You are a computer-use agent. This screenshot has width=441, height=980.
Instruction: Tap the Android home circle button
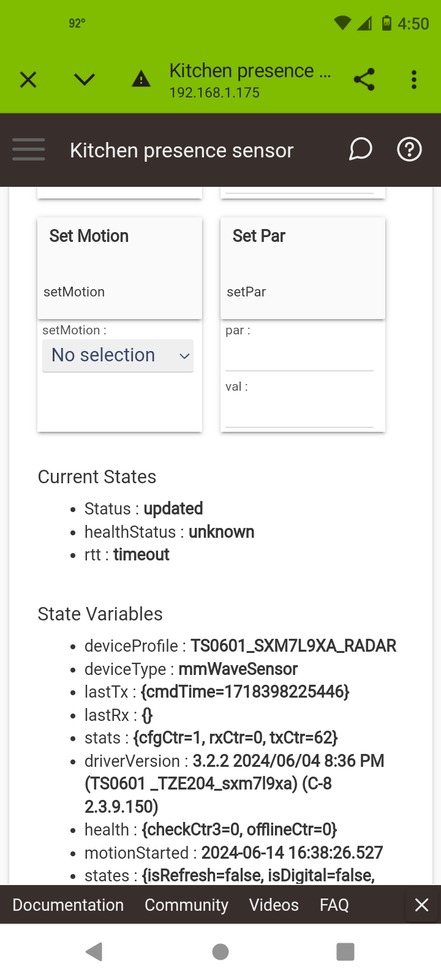[221, 952]
